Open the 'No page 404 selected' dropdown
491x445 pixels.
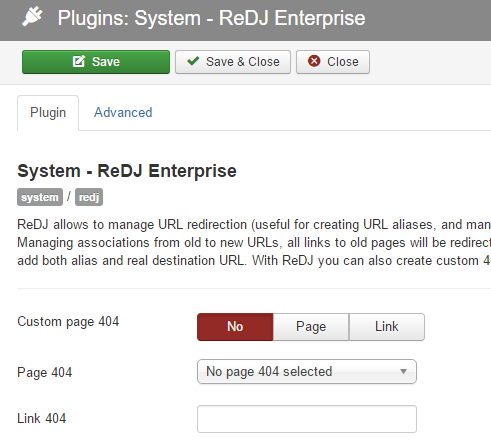[x=307, y=371]
